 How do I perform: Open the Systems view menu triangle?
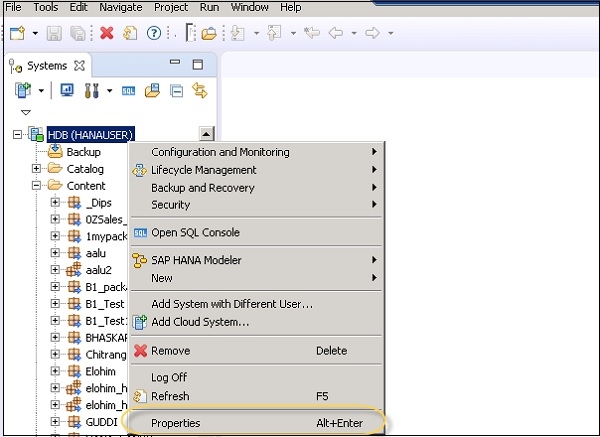pyautogui.click(x=26, y=112)
